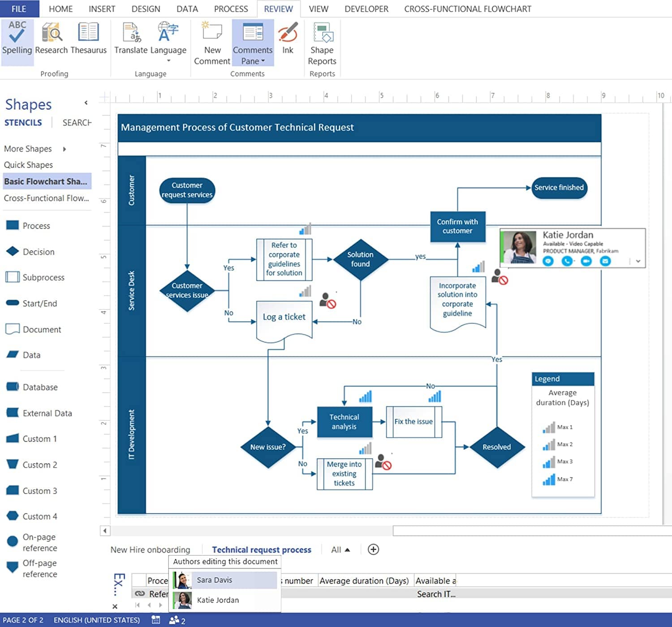Switch to the DESIGN ribbon tab
The height and width of the screenshot is (627, 672).
click(146, 9)
